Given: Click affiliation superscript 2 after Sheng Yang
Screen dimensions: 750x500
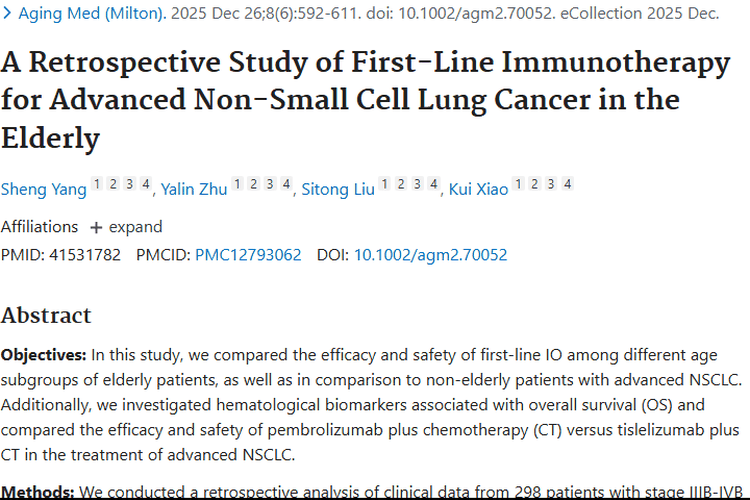Looking at the screenshot, I should point(113,184).
